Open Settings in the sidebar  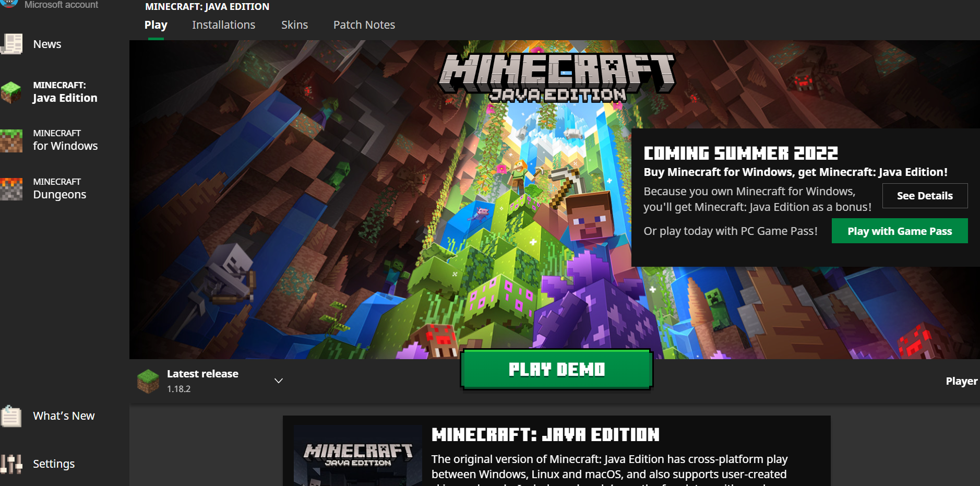[x=54, y=464]
